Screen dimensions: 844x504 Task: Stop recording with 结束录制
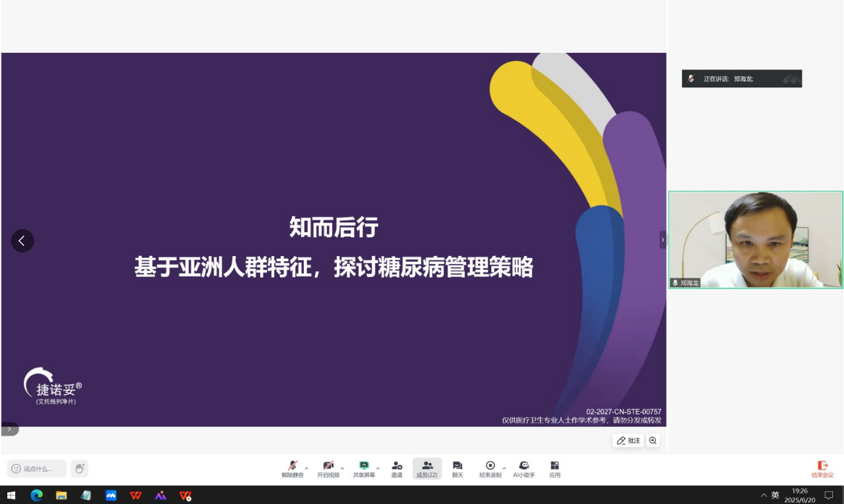pyautogui.click(x=491, y=469)
